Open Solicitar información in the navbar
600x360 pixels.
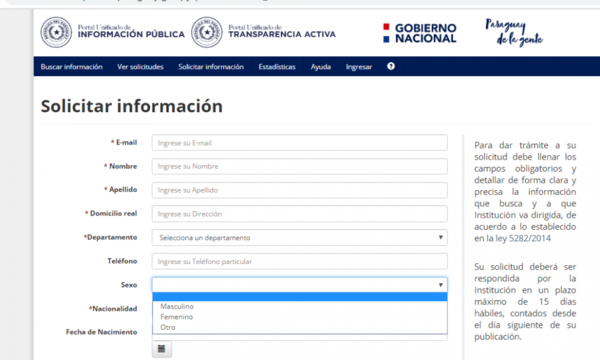[x=211, y=67]
